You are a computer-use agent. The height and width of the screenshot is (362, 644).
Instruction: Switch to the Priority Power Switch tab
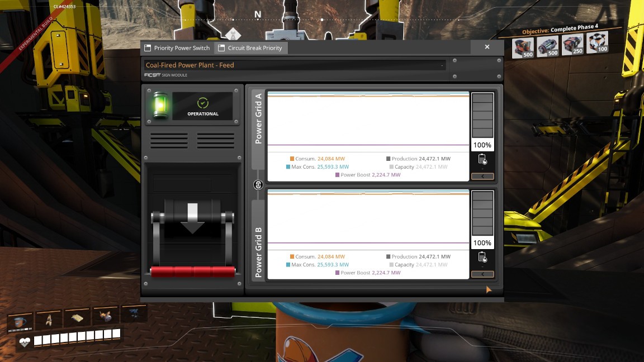click(177, 48)
